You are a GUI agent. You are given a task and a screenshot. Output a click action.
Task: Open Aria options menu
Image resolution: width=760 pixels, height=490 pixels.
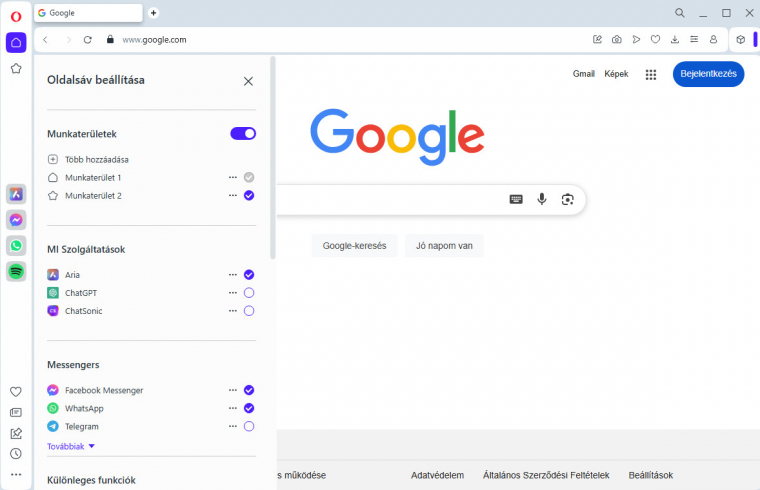click(x=233, y=275)
